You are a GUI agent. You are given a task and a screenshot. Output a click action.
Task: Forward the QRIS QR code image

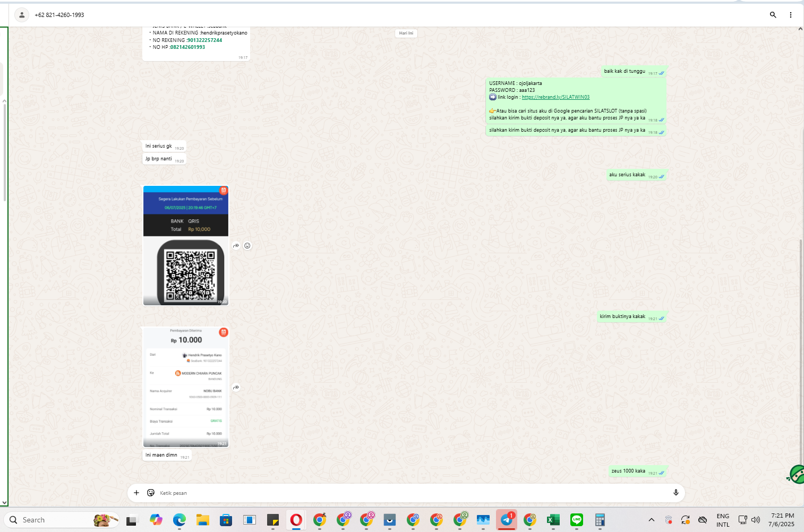click(236, 246)
